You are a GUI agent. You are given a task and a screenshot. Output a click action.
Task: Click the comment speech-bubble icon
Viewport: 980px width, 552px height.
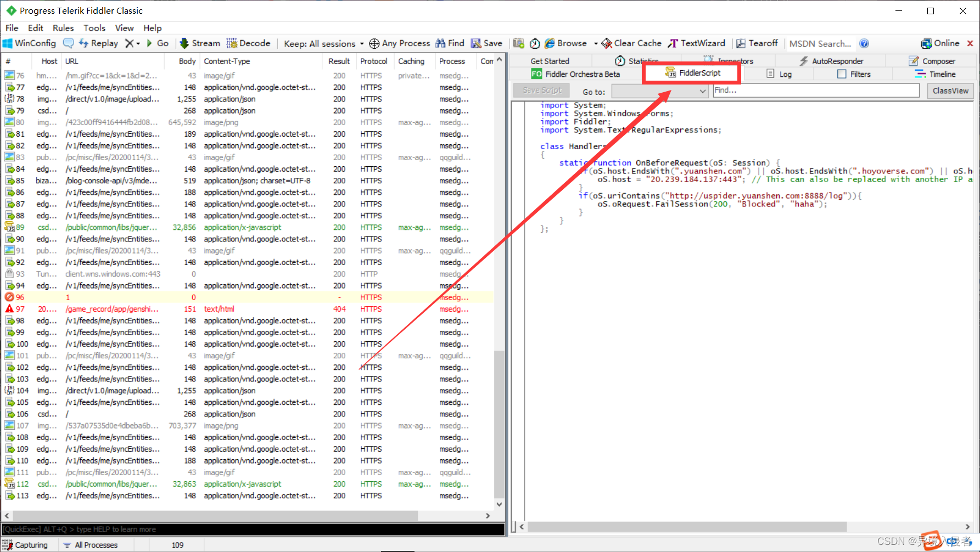[69, 43]
